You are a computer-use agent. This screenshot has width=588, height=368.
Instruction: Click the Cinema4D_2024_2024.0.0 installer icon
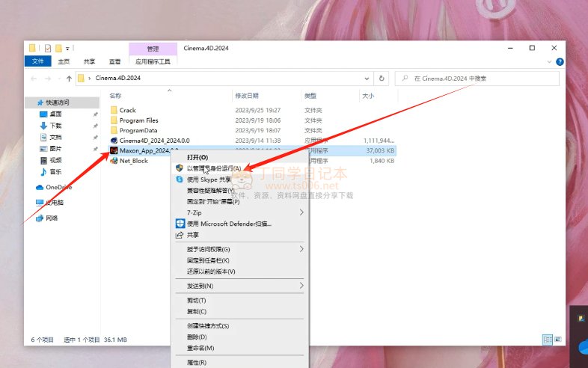pos(114,141)
